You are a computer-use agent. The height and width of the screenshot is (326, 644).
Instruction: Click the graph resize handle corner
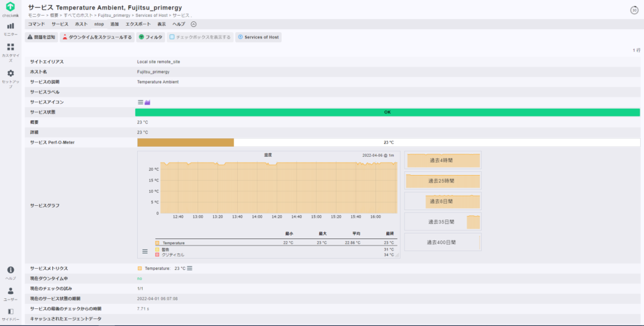pos(397,256)
